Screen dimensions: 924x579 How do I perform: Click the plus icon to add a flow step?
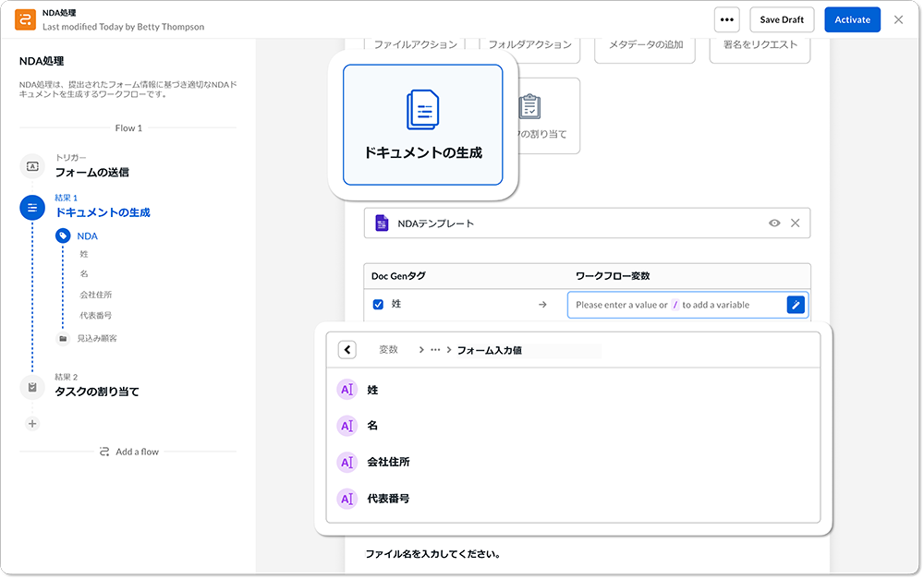[32, 423]
